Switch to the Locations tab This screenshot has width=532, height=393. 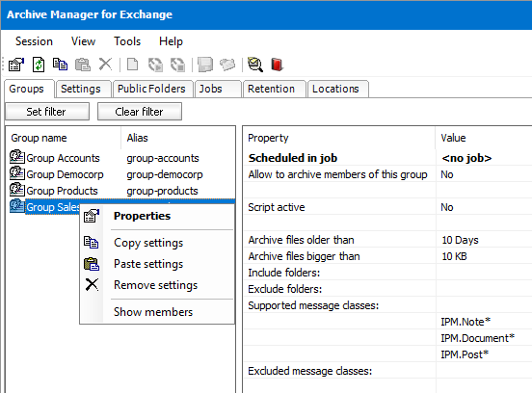point(338,89)
